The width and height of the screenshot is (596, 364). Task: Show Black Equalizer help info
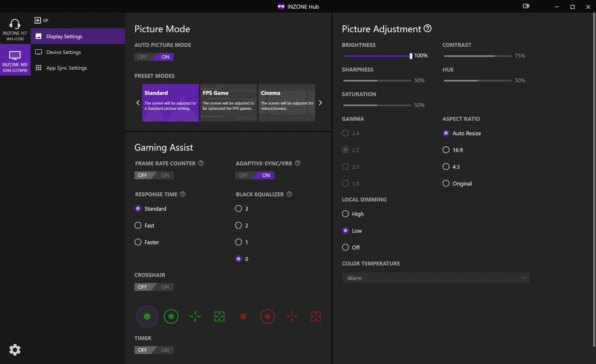[x=289, y=194]
